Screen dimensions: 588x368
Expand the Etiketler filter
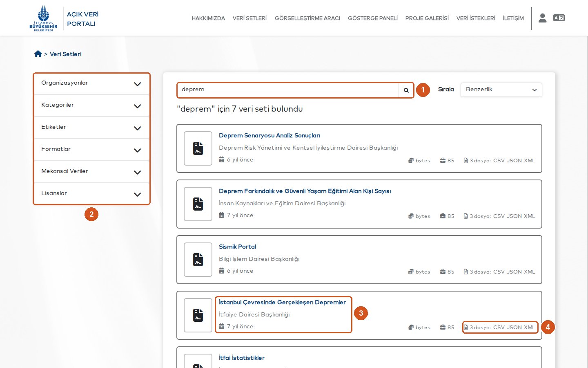[91, 128]
